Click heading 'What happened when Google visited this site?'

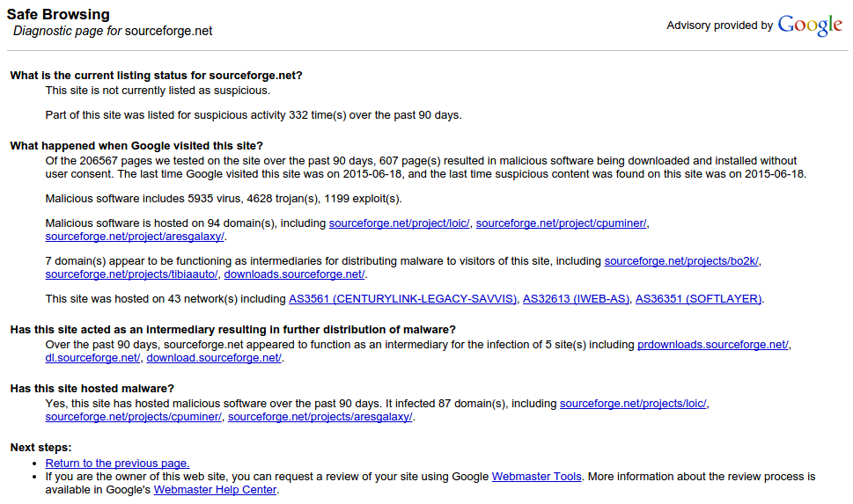click(x=136, y=146)
